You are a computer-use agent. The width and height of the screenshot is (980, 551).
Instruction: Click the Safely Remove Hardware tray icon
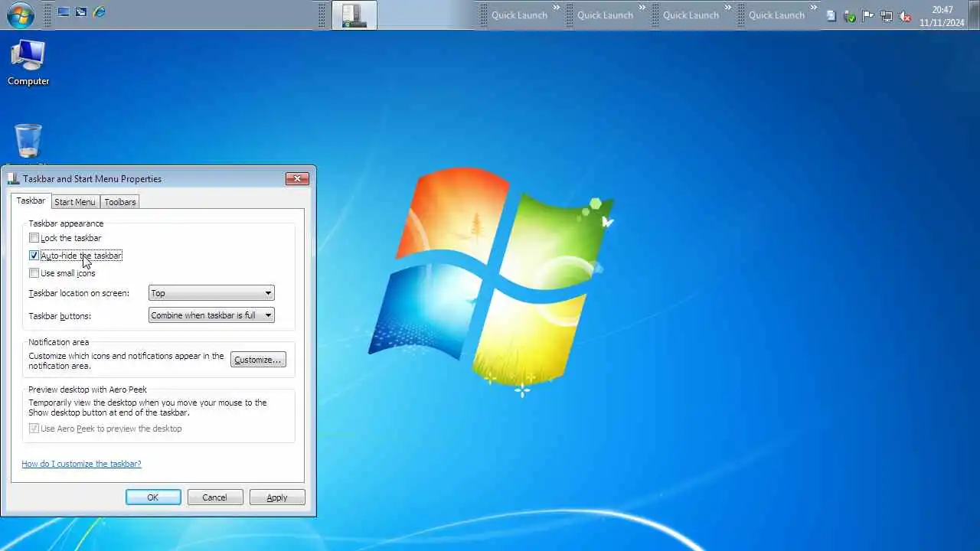[x=849, y=15]
